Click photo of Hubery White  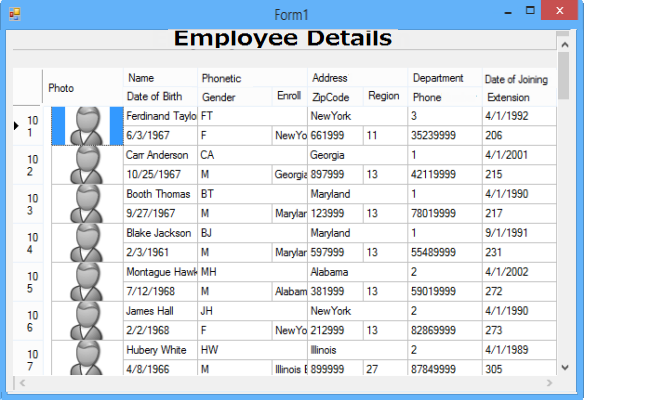point(87,358)
